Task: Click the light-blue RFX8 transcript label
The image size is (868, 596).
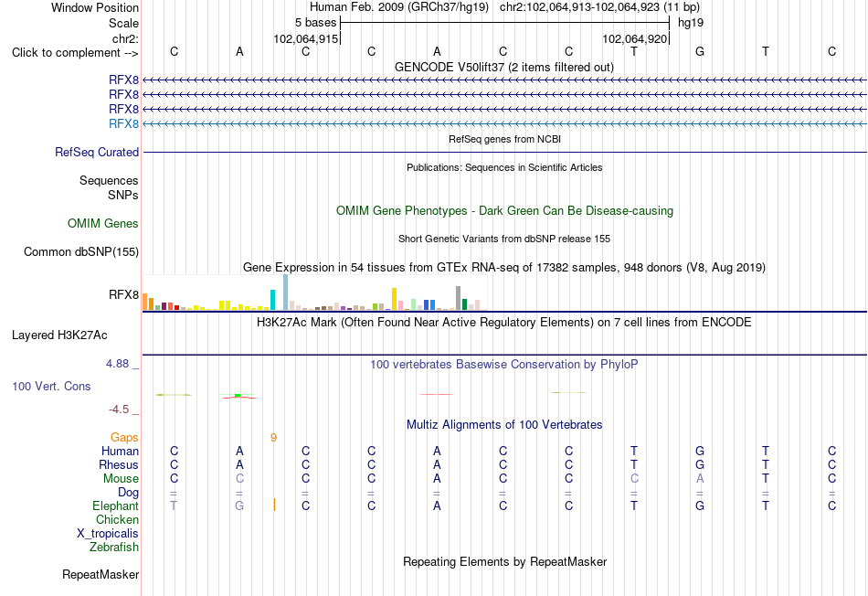Action: (x=123, y=123)
